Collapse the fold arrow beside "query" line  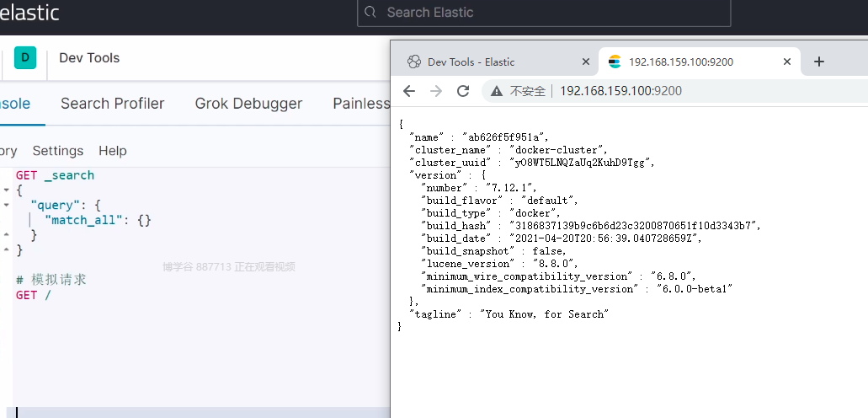[x=6, y=205]
